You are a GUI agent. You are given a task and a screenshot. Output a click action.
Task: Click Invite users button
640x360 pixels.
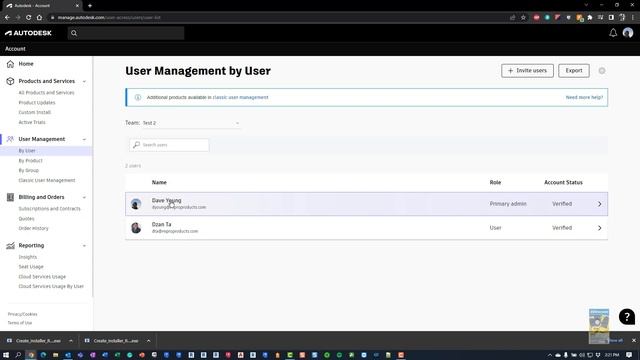[527, 71]
